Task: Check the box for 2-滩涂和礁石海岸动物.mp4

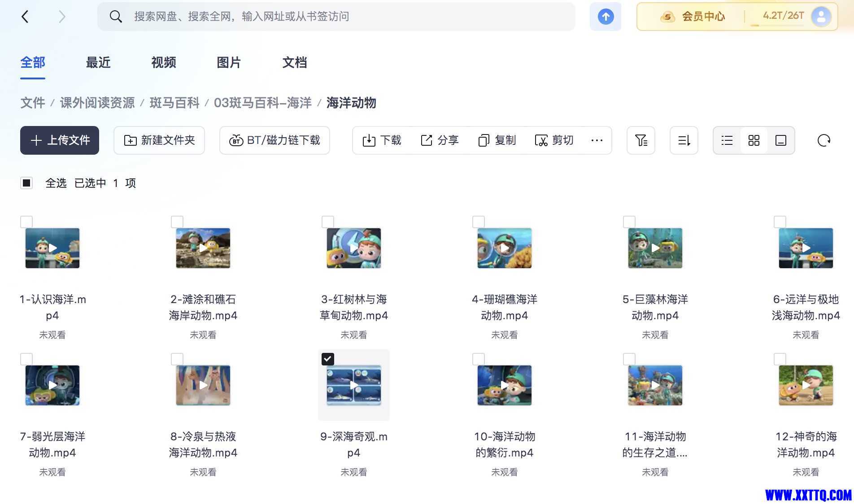Action: (x=177, y=222)
